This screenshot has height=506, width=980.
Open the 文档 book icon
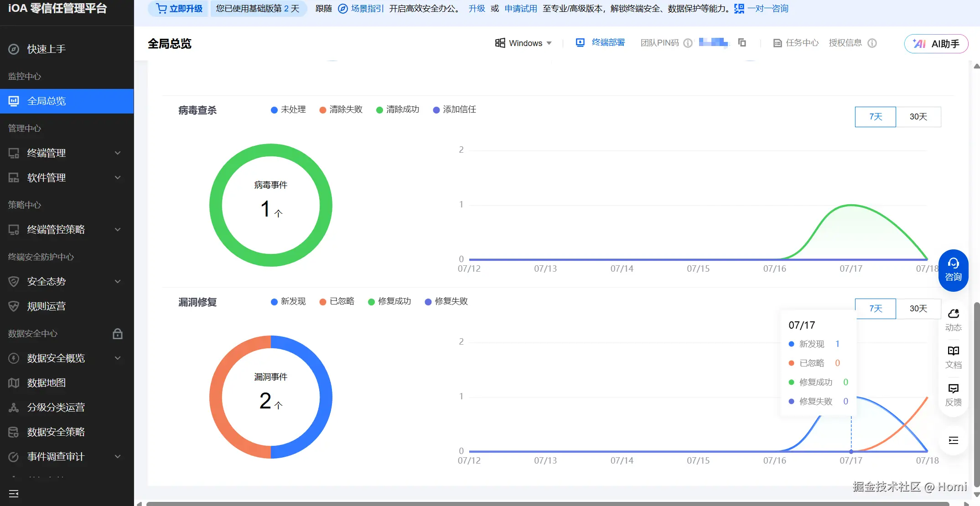(x=953, y=357)
